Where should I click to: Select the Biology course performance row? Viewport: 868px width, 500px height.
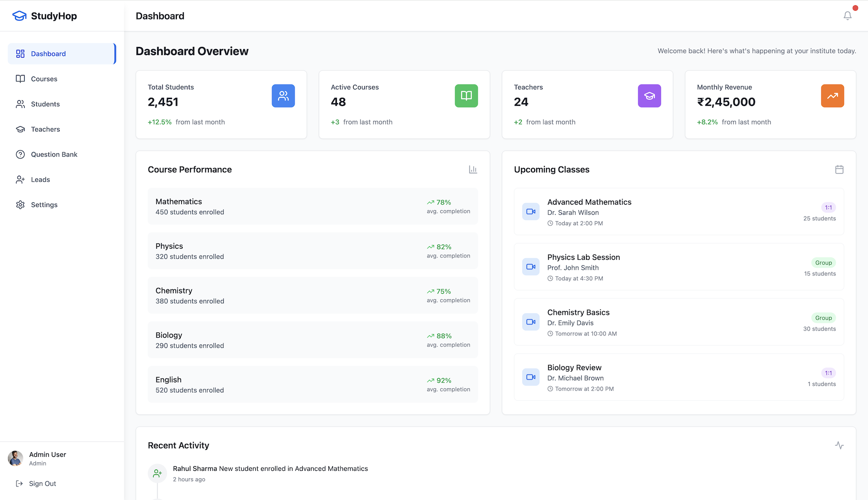(x=312, y=340)
